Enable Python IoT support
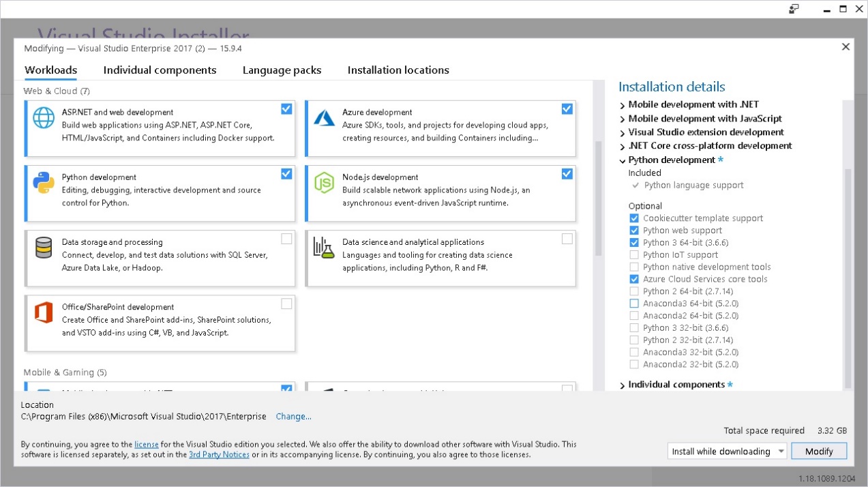 click(634, 255)
